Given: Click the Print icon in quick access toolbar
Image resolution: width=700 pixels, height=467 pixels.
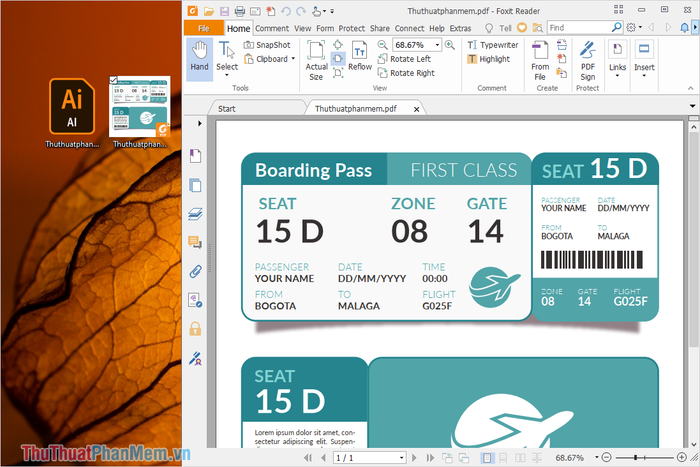Looking at the screenshot, I should pos(240,11).
